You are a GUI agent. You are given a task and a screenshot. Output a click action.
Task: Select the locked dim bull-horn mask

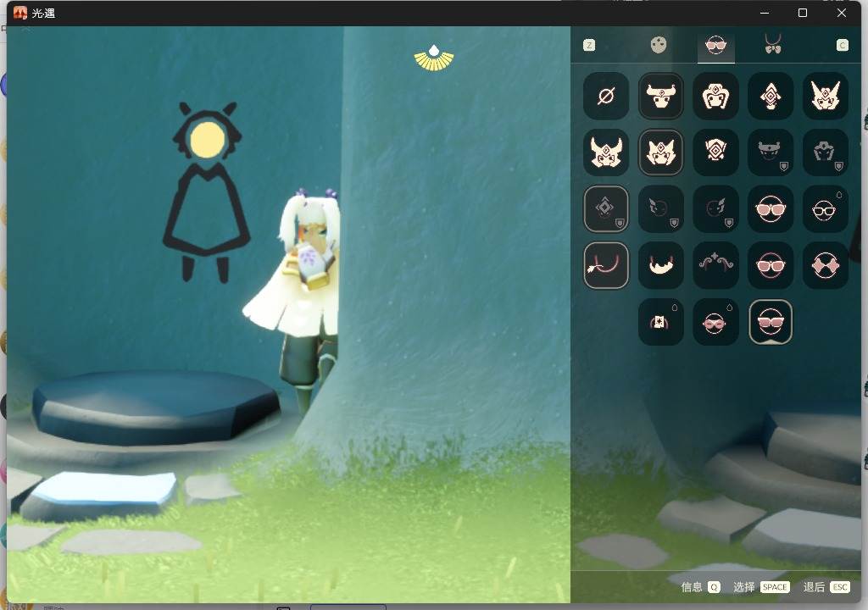pos(770,152)
